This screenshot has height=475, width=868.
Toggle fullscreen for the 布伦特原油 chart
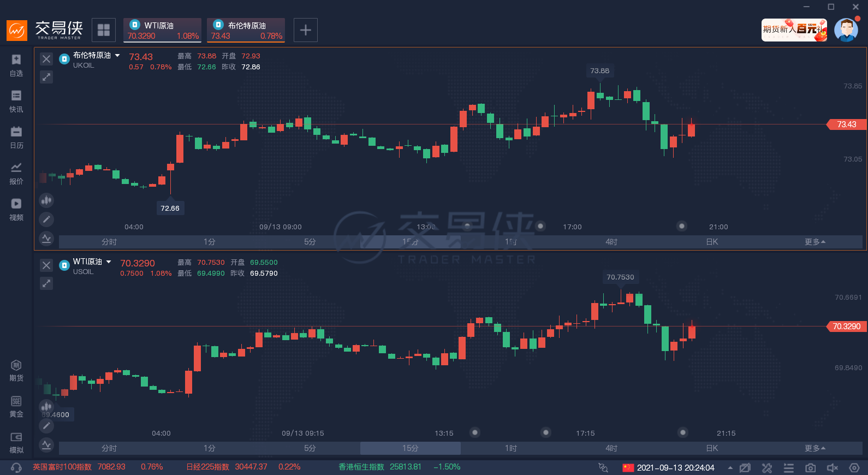click(x=46, y=77)
